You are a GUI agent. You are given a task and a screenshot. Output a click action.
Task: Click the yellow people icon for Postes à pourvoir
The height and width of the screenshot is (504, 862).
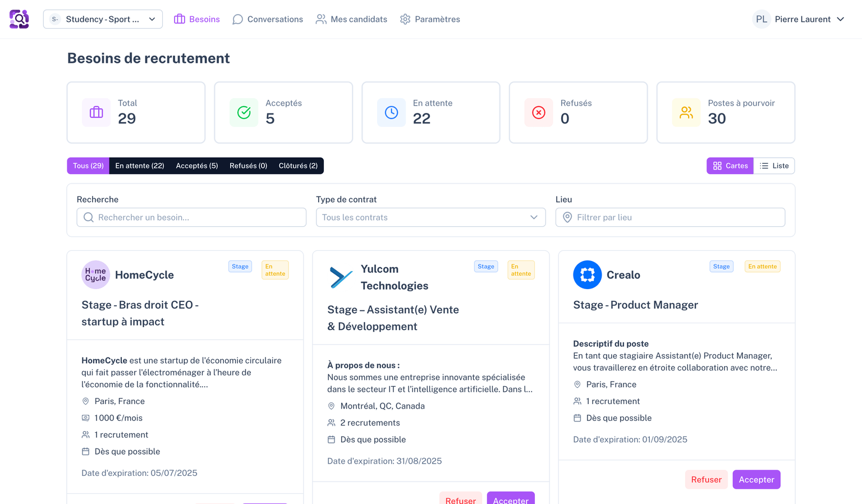pos(686,112)
